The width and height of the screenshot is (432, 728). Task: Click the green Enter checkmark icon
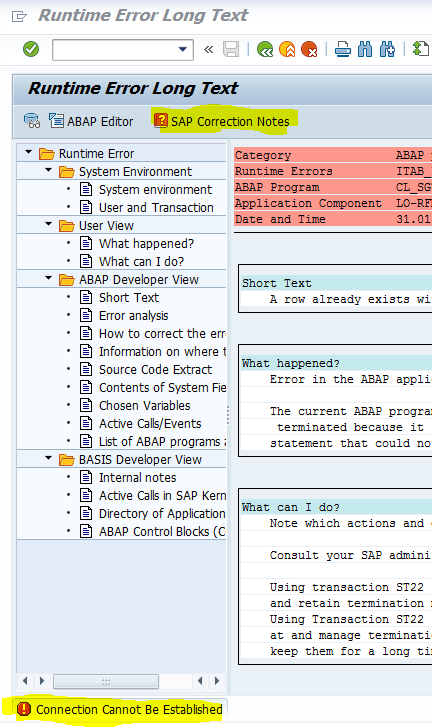(31, 49)
